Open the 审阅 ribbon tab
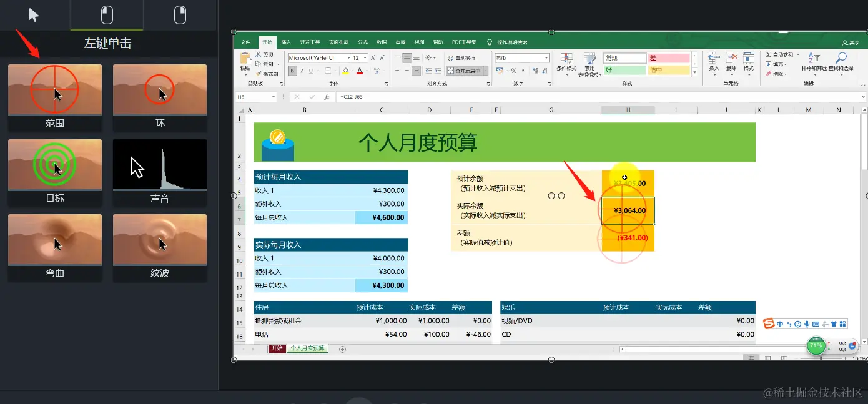This screenshot has width=868, height=404. pyautogui.click(x=400, y=42)
